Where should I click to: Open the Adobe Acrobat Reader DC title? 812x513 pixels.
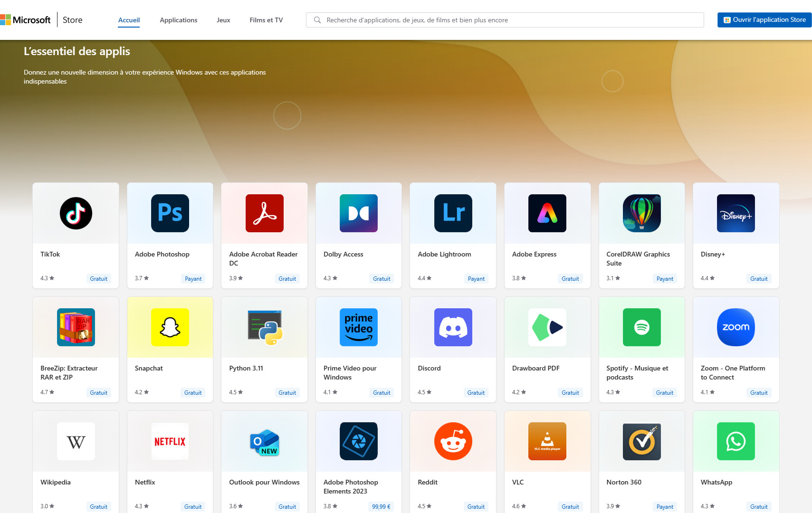coord(263,259)
